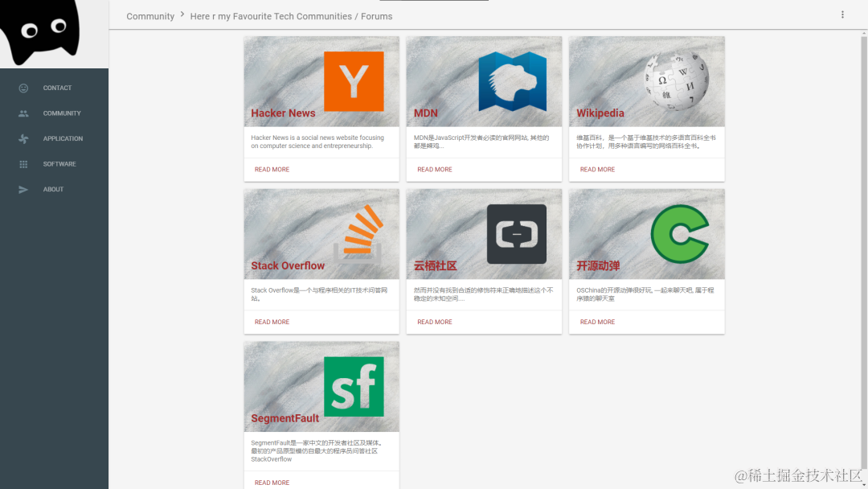Image resolution: width=868 pixels, height=489 pixels.
Task: Click Read More under Hacker News
Action: [x=272, y=170]
